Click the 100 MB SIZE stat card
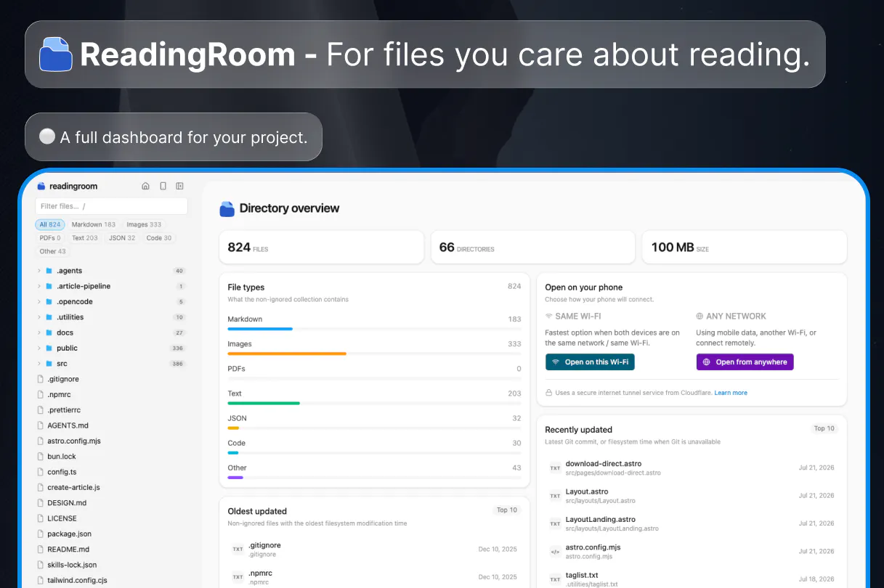The width and height of the screenshot is (884, 588). tap(745, 248)
